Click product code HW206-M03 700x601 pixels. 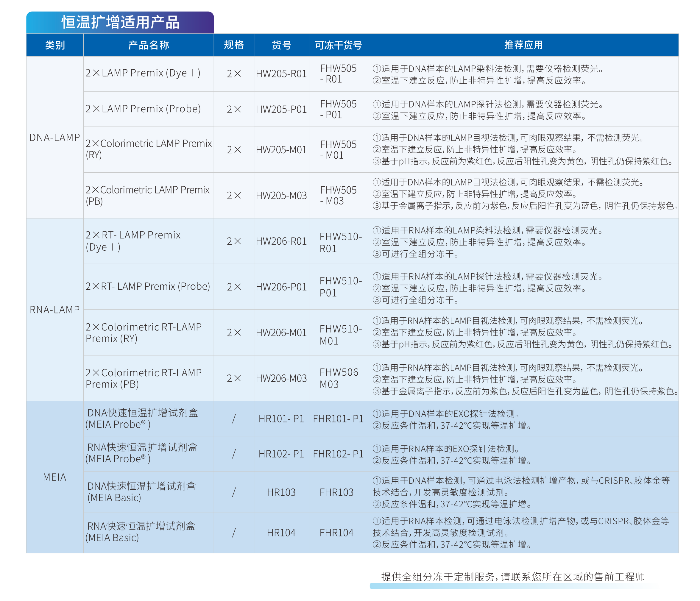(x=281, y=378)
